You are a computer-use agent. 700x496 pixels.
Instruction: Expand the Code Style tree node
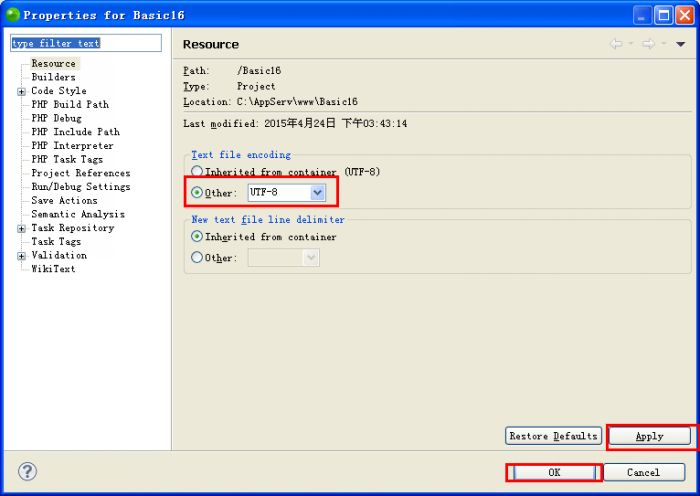[x=22, y=91]
